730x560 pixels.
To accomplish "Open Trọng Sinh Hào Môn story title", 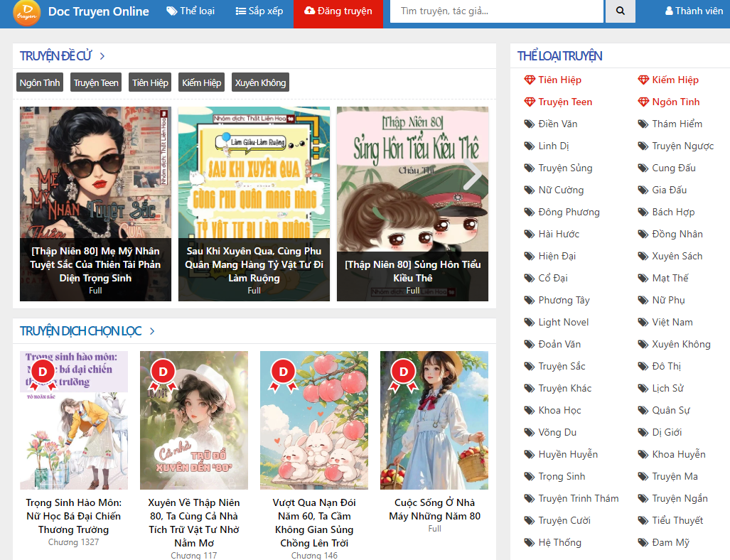I will coord(73,516).
